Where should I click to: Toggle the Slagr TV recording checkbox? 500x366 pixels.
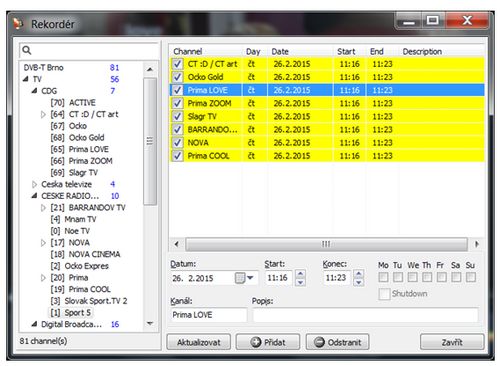coord(177,116)
